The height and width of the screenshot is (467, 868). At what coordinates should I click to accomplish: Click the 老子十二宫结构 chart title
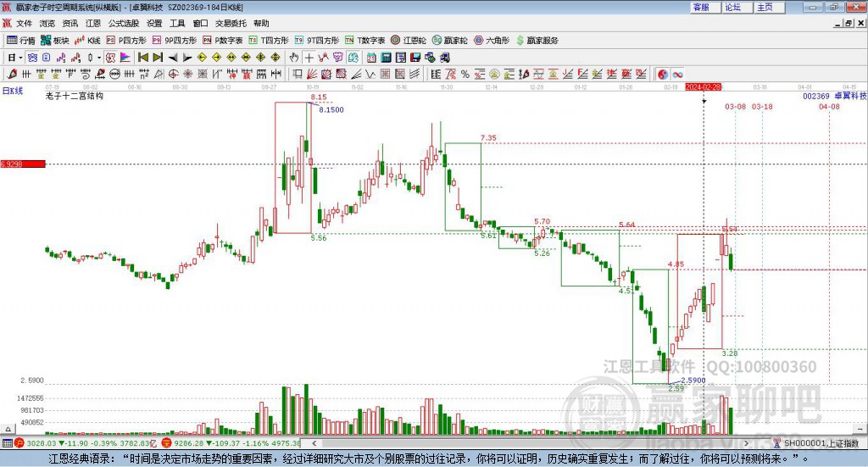(75, 96)
